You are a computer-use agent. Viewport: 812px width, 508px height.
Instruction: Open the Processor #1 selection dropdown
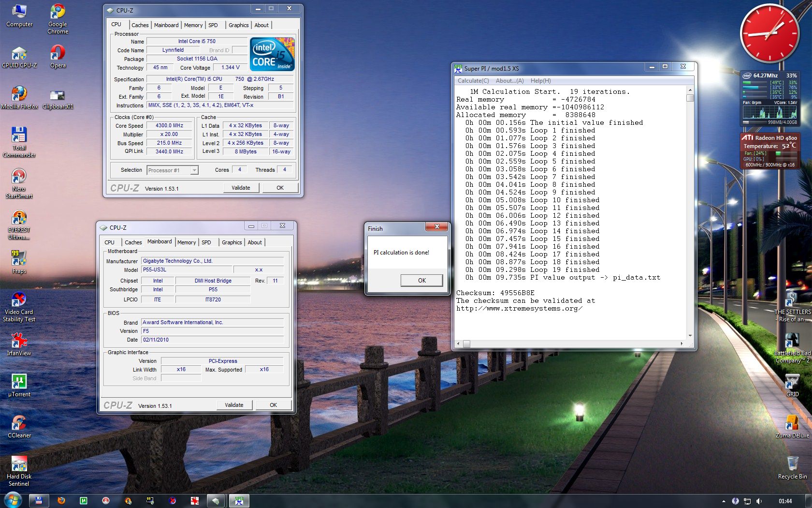click(x=173, y=170)
